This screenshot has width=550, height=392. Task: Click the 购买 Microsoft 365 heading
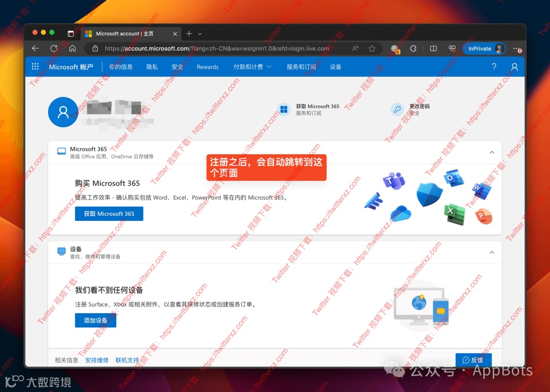click(x=107, y=183)
